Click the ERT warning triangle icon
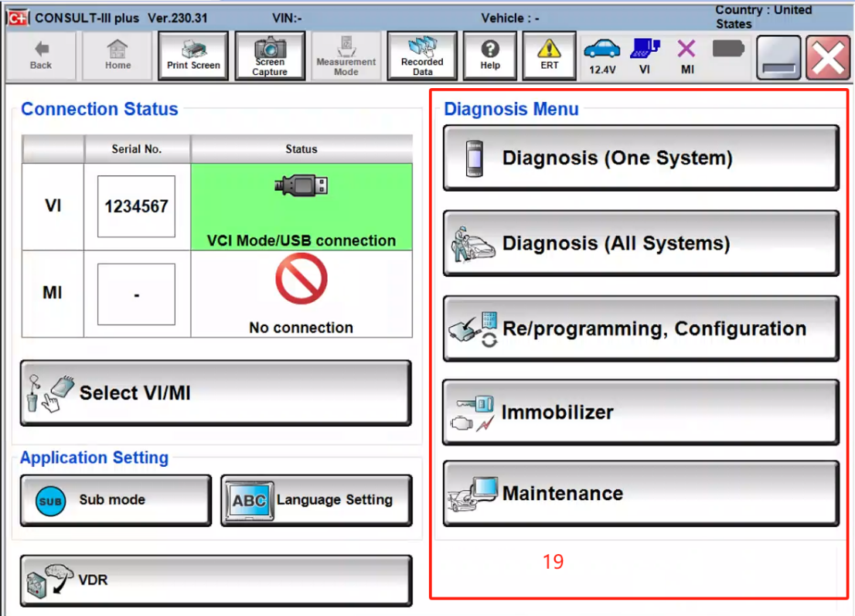 [549, 56]
